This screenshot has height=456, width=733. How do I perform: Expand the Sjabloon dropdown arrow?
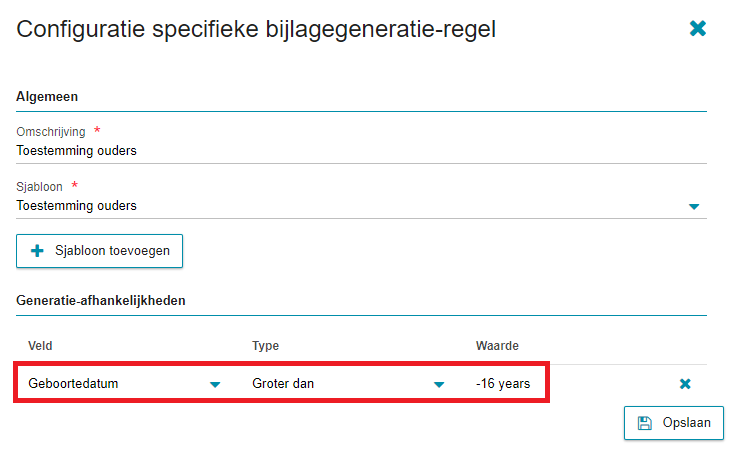[694, 206]
